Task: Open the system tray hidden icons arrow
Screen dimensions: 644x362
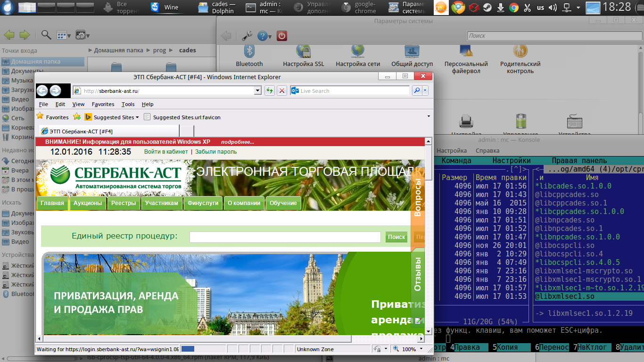Action: pos(578,8)
